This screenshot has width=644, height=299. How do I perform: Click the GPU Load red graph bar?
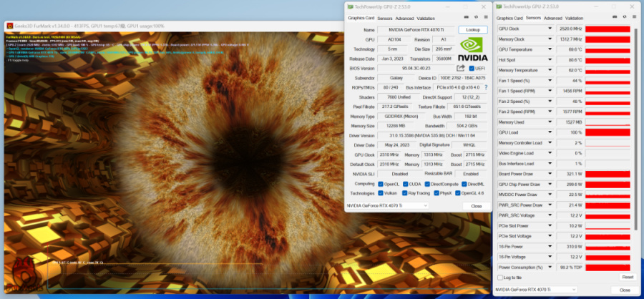coord(607,132)
